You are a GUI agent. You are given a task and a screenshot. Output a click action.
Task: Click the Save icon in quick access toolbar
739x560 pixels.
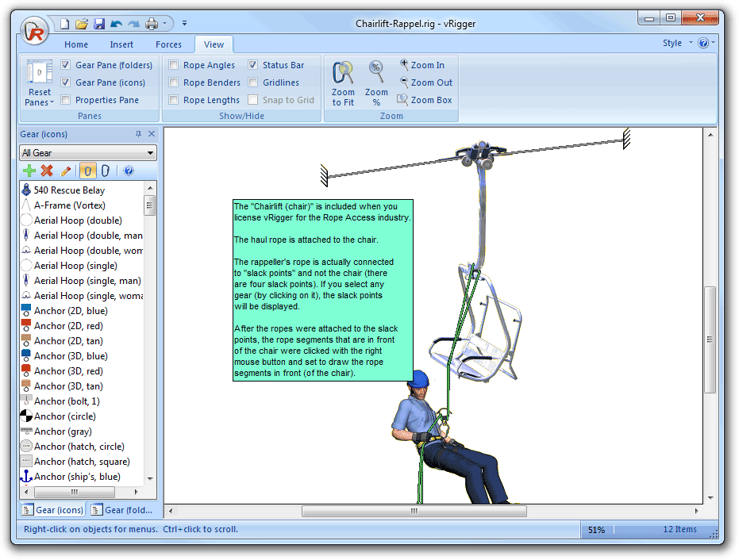(99, 24)
